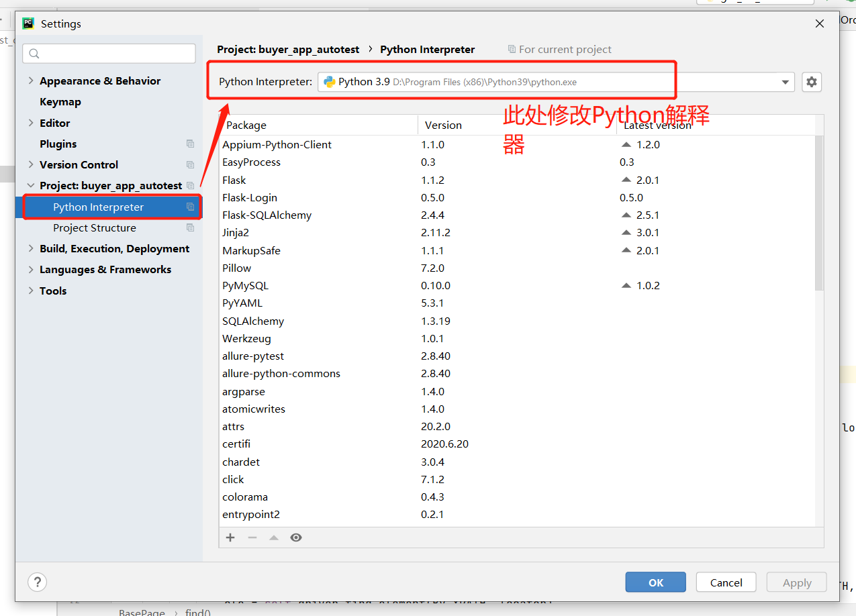The image size is (856, 616).
Task: Click BasePage breadcrumb in editor window
Action: pos(142,612)
